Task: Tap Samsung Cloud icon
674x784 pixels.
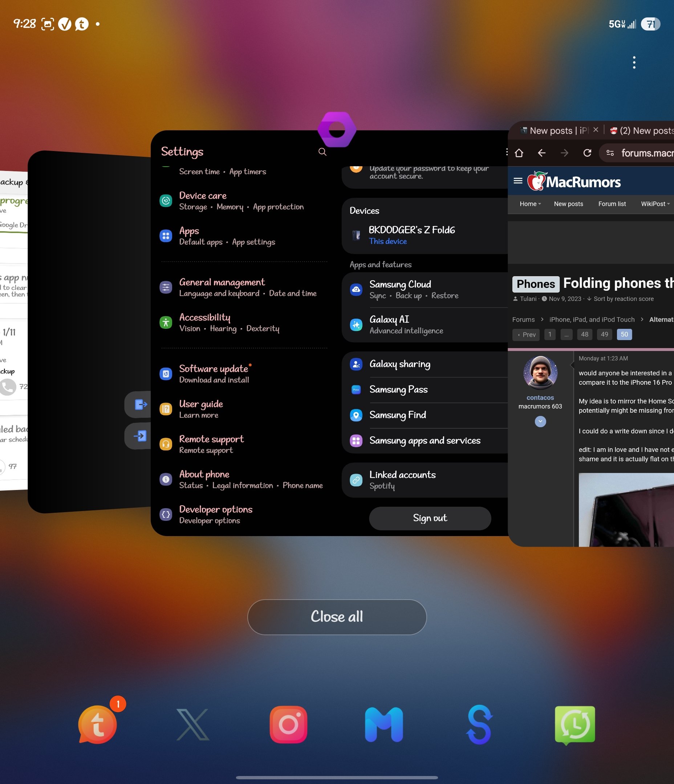Action: click(x=356, y=289)
